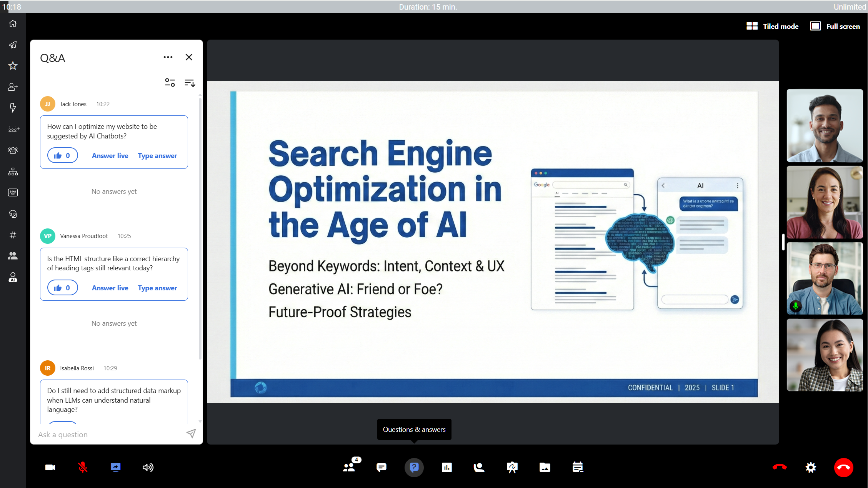Click Type answer on Jack Jones's question
This screenshot has width=868, height=488.
pos(157,156)
